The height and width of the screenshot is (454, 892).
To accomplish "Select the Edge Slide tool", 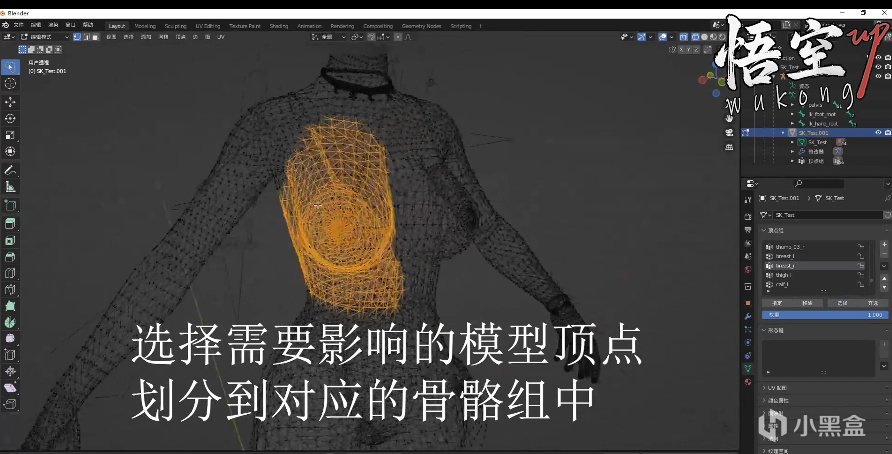I will [x=10, y=355].
